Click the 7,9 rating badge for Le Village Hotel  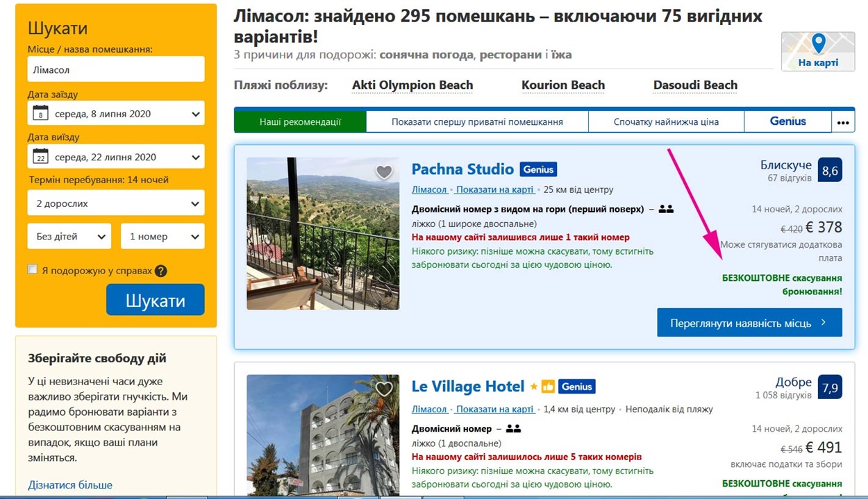click(830, 387)
